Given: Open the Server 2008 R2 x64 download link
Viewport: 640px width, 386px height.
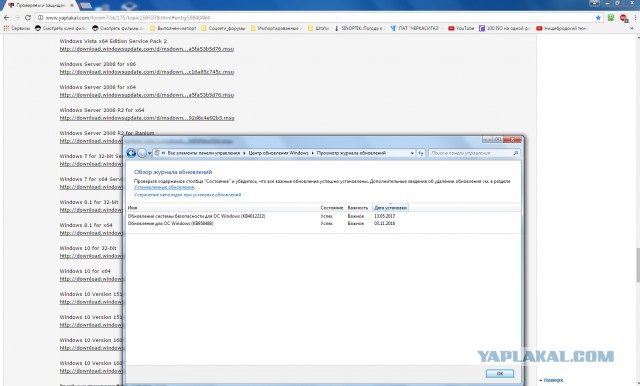Looking at the screenshot, I should click(x=147, y=118).
